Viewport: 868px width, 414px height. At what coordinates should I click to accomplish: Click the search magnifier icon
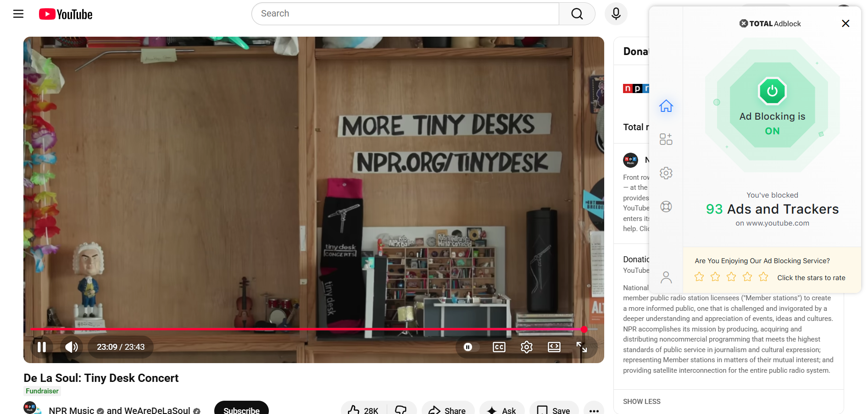[577, 14]
